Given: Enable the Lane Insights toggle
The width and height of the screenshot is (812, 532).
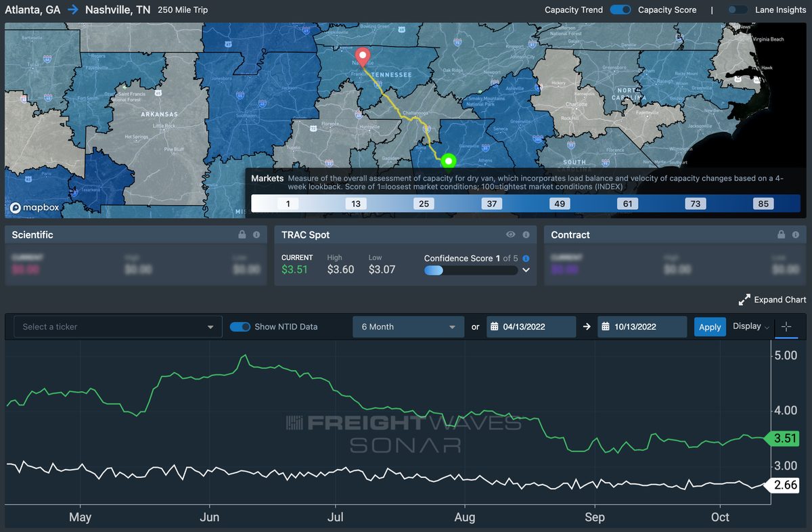Looking at the screenshot, I should [738, 10].
